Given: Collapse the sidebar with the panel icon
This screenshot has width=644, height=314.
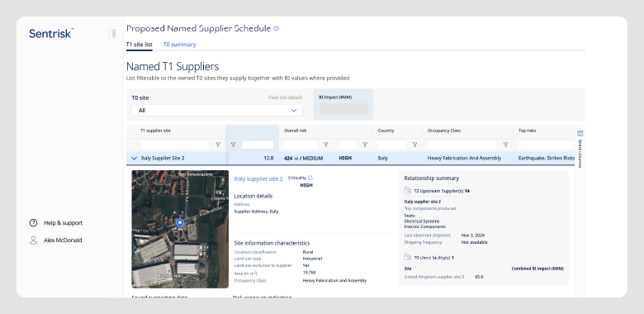Looking at the screenshot, I should pos(112,33).
